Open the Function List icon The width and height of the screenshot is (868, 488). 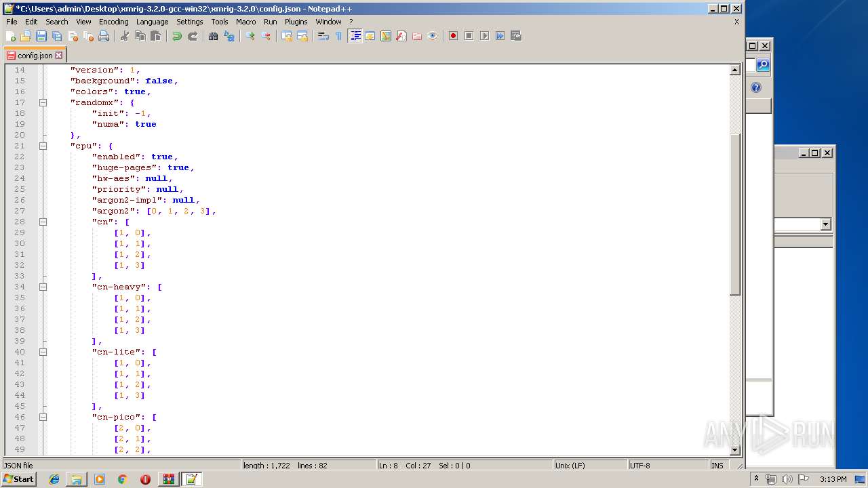point(401,36)
